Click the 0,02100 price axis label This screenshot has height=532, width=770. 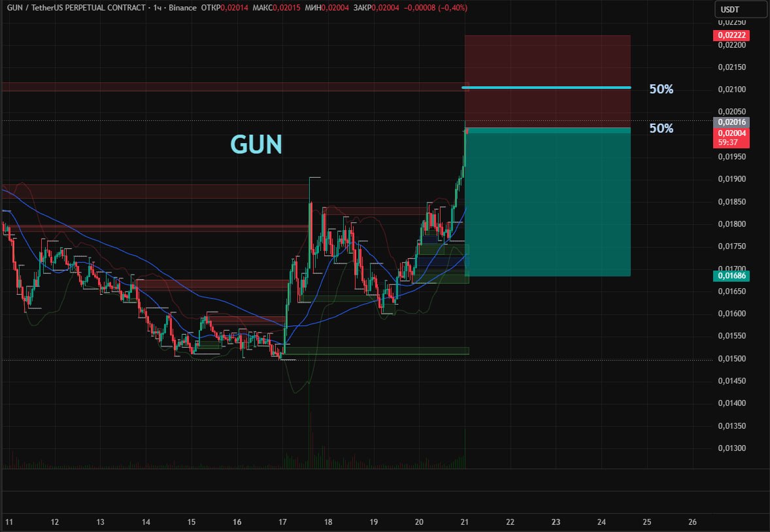click(731, 90)
